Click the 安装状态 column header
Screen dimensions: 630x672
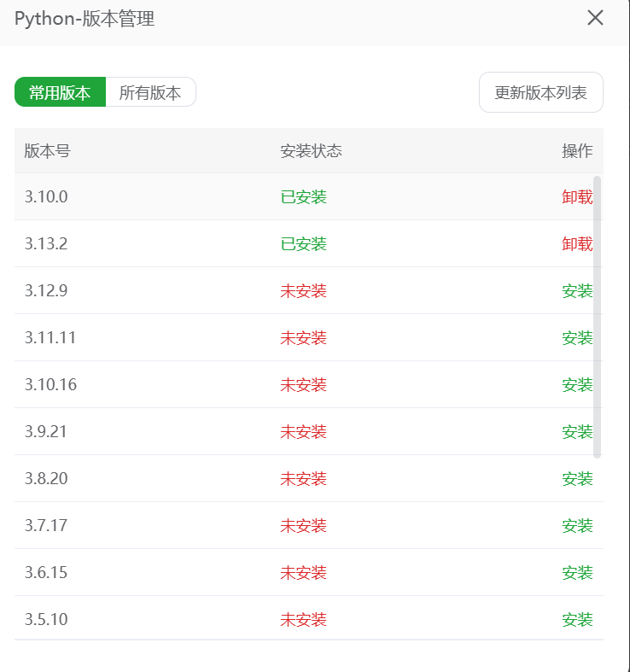(311, 151)
